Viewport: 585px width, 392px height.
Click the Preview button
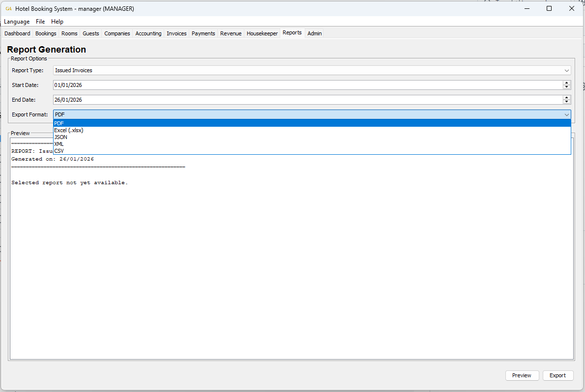[x=522, y=375]
